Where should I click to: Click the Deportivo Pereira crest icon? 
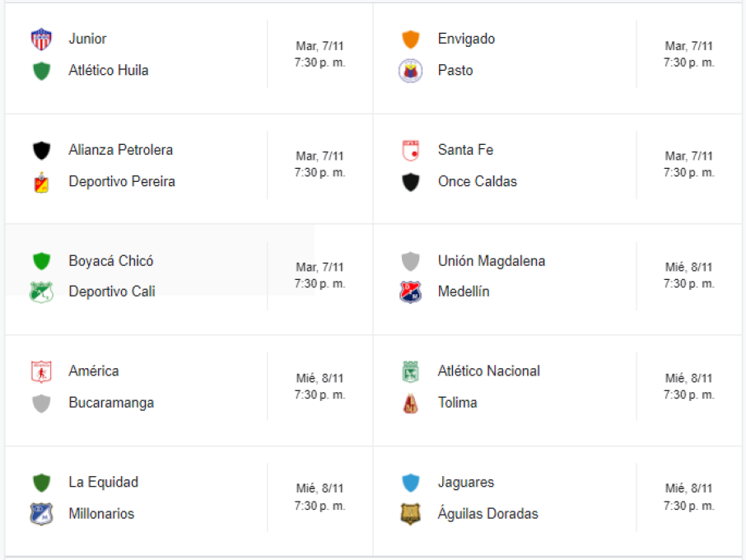[x=41, y=182]
